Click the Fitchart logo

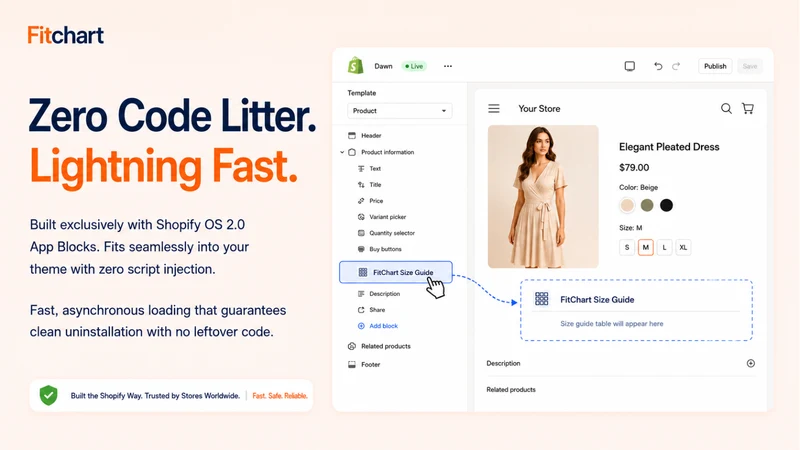[x=65, y=35]
